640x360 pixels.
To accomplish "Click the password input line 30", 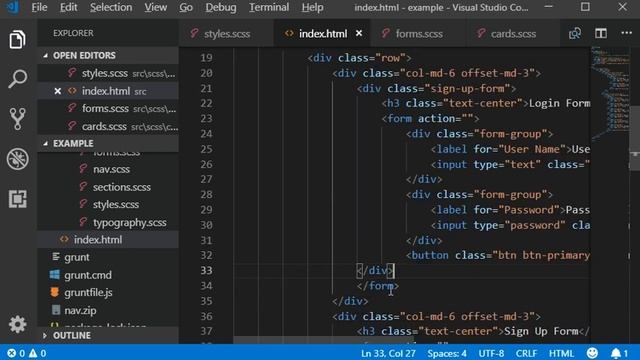I will [510, 225].
